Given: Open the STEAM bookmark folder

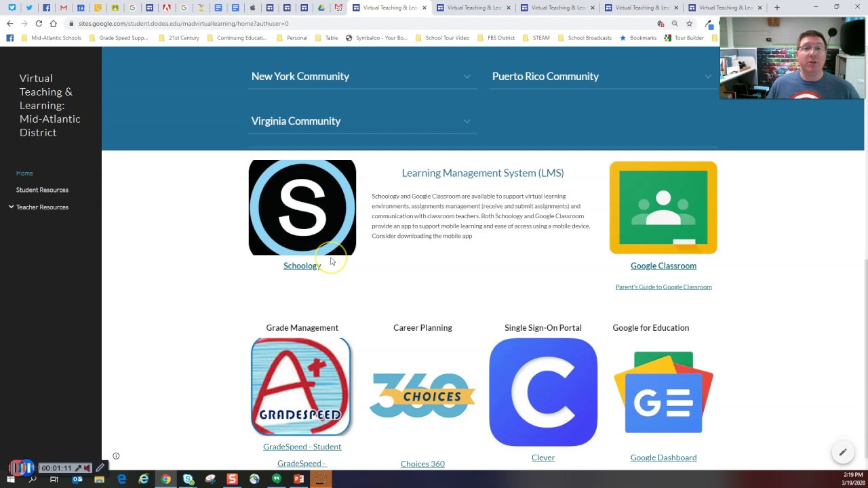Looking at the screenshot, I should pos(536,38).
